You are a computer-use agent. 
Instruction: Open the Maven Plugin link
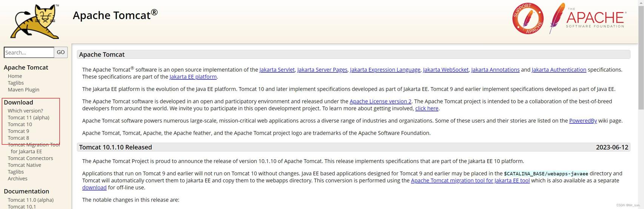pos(23,90)
